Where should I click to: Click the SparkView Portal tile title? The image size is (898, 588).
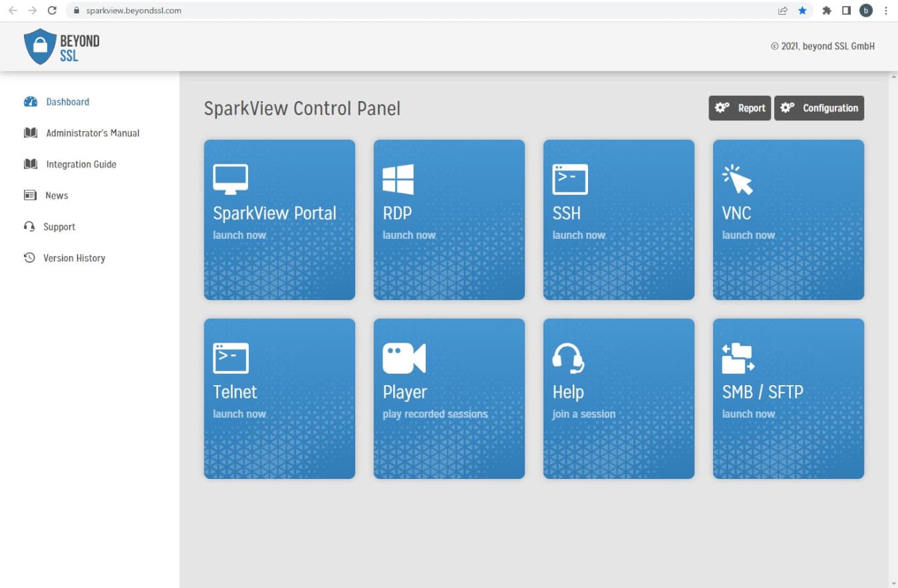tap(274, 214)
